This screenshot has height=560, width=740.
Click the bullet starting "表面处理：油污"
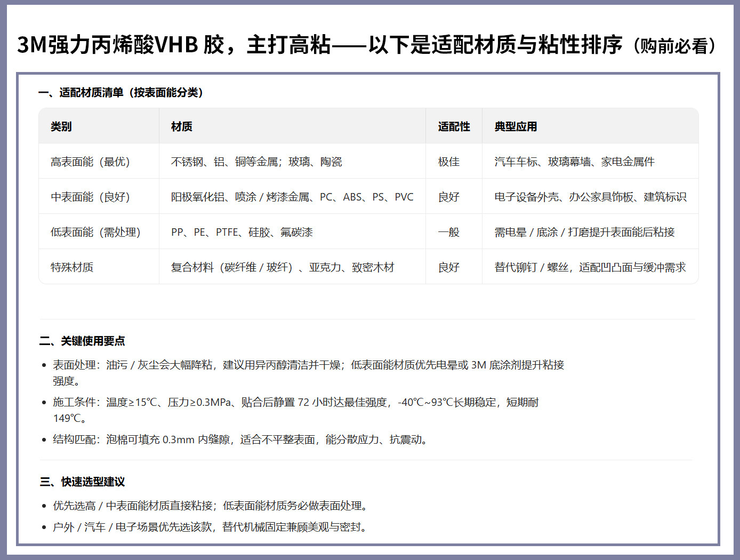pyautogui.click(x=308, y=373)
